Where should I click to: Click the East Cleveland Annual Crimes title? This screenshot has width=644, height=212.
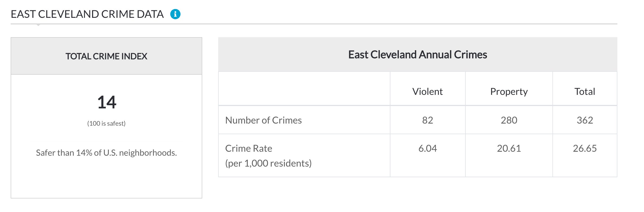point(418,55)
